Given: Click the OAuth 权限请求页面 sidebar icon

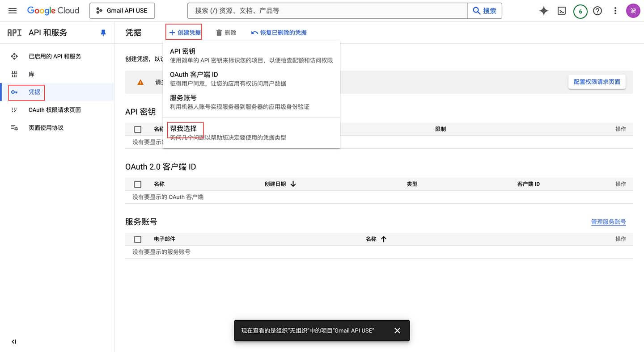Looking at the screenshot, I should pyautogui.click(x=14, y=110).
